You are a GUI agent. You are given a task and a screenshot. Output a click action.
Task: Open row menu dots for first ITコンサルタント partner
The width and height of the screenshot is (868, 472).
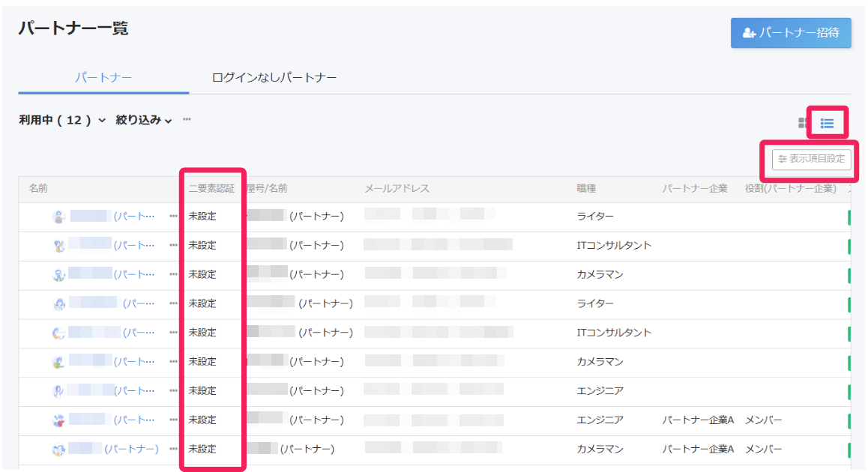click(173, 245)
